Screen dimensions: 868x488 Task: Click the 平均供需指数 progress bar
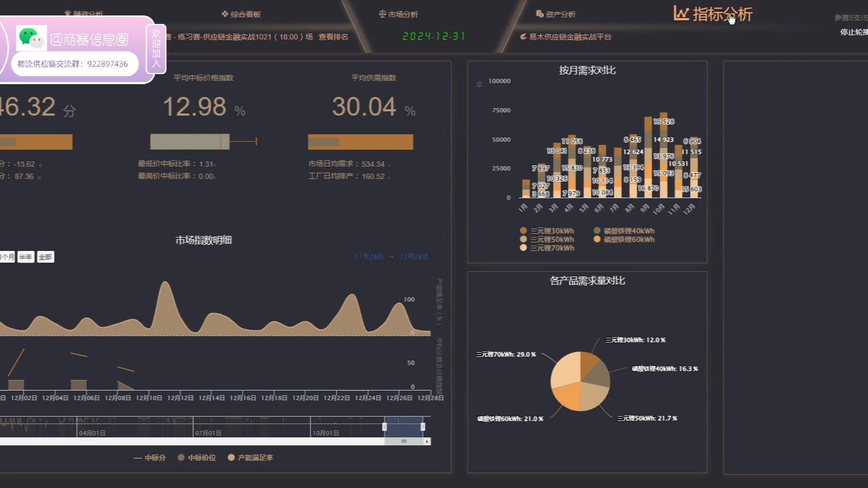pyautogui.click(x=360, y=142)
